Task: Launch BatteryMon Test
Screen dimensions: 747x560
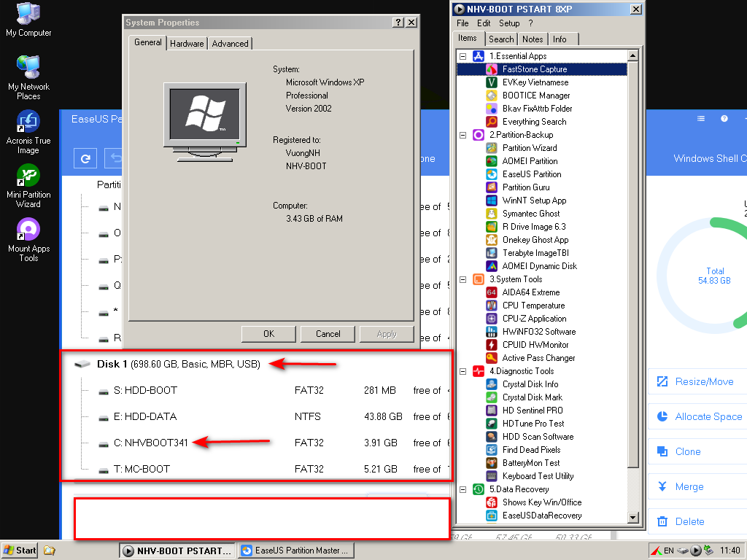Action: 531,463
